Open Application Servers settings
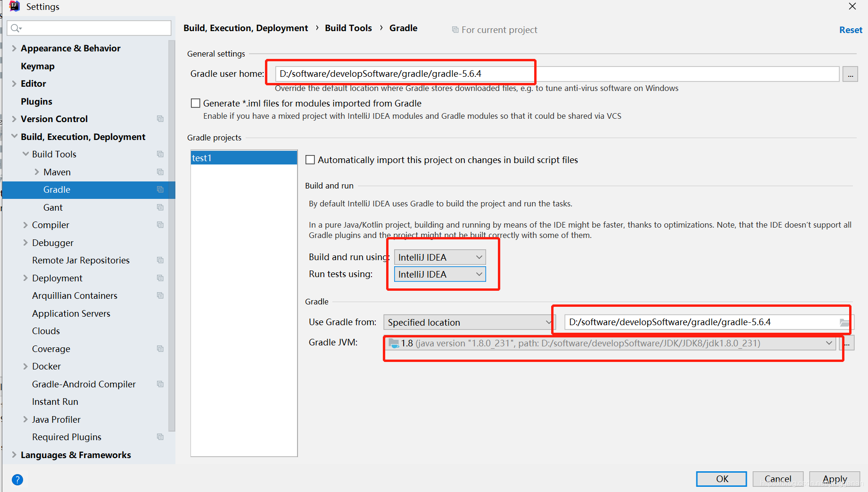868x492 pixels. click(71, 313)
